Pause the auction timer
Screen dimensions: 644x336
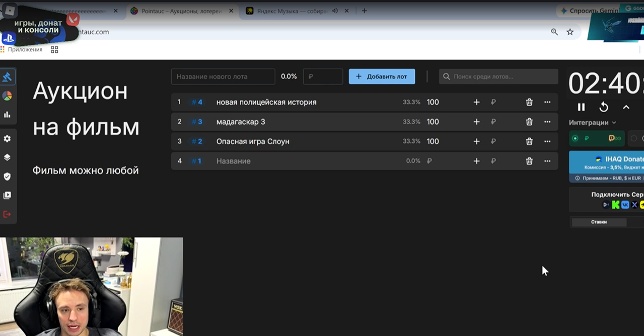pos(581,107)
